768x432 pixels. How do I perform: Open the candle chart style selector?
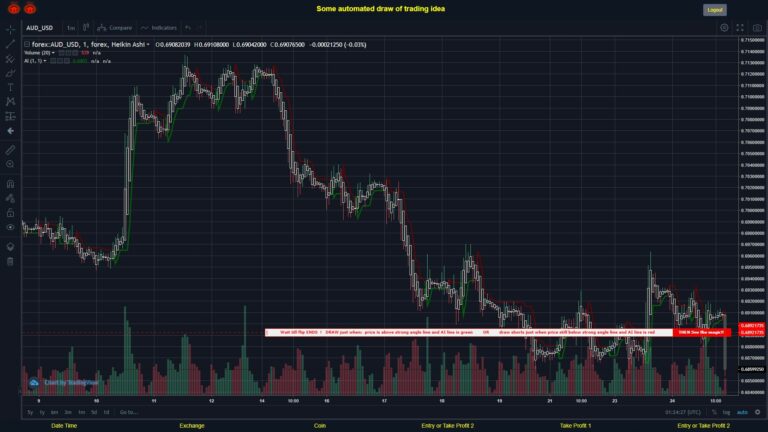click(x=86, y=27)
